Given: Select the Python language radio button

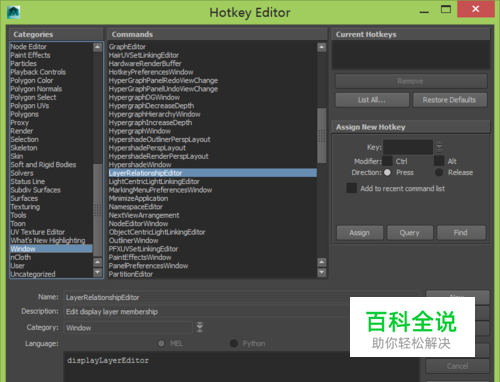Looking at the screenshot, I should (x=234, y=343).
